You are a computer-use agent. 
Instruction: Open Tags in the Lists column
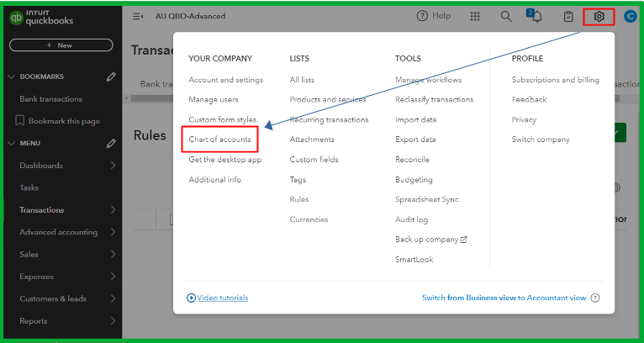pyautogui.click(x=298, y=180)
